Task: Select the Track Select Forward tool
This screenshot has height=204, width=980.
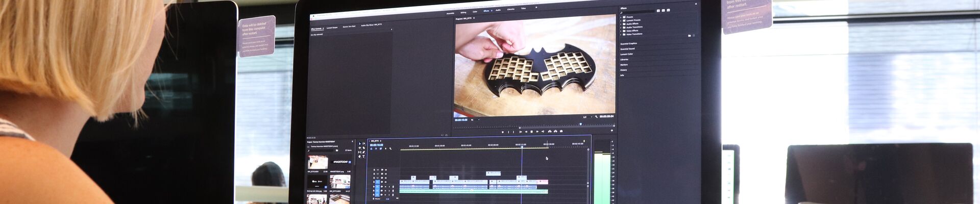Action: tap(364, 144)
